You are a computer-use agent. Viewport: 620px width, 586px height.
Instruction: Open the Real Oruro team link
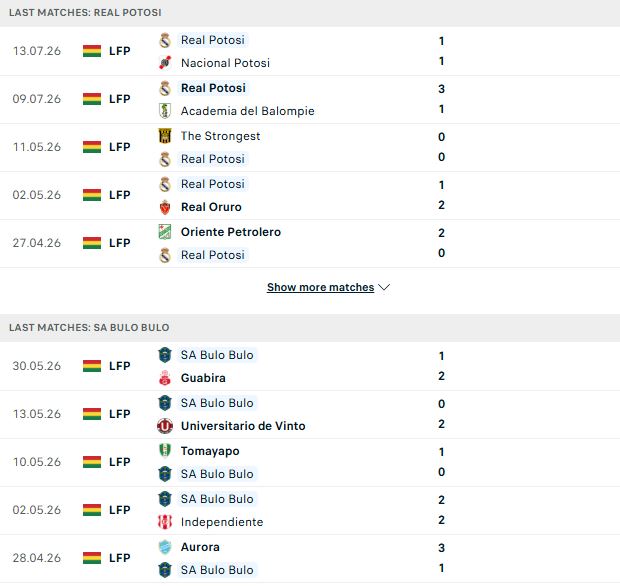(x=211, y=207)
